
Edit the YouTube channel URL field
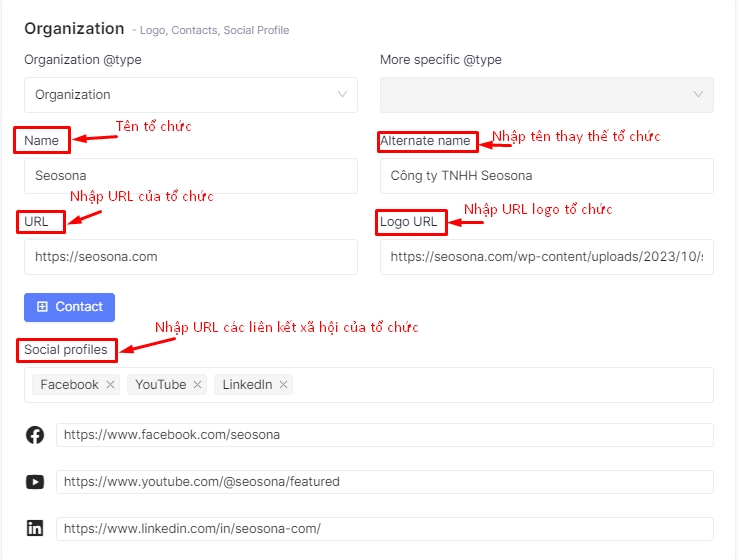point(385,482)
